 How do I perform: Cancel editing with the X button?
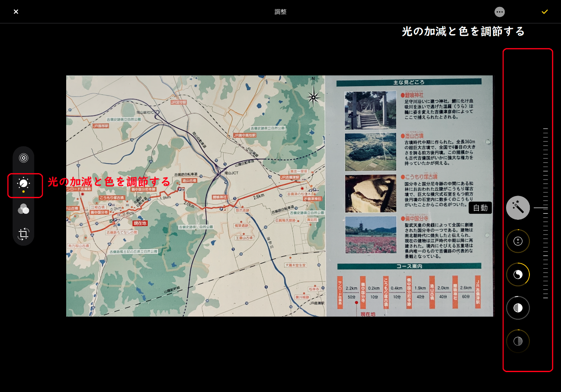16,12
